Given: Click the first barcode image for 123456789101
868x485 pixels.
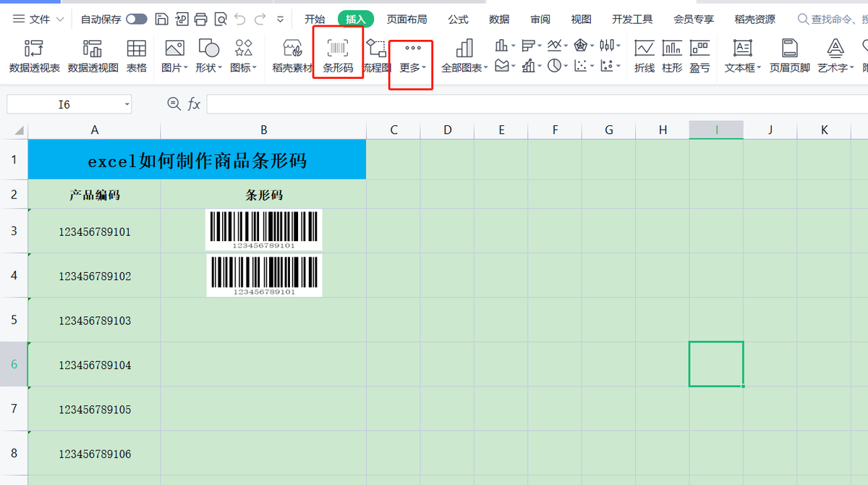Looking at the screenshot, I should [x=264, y=229].
